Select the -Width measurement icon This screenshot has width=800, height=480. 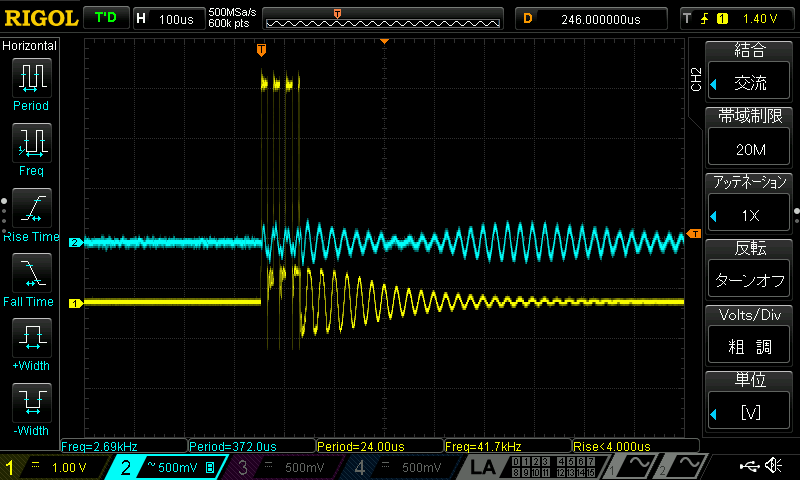32,402
